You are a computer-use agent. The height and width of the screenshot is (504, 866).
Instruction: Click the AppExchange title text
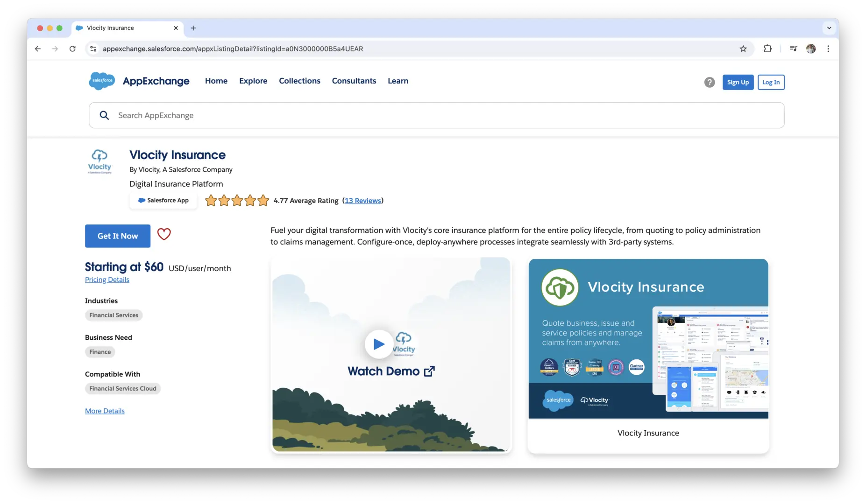click(x=156, y=81)
